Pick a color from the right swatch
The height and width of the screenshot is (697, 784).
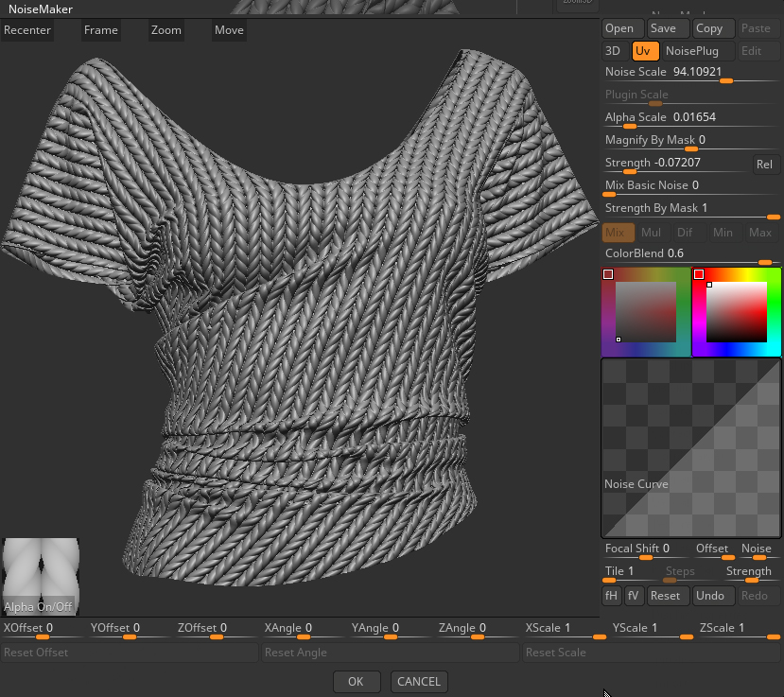(x=736, y=312)
